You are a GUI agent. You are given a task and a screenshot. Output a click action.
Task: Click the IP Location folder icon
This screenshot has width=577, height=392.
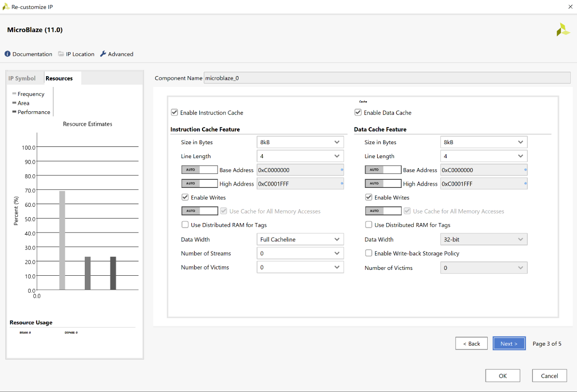61,54
